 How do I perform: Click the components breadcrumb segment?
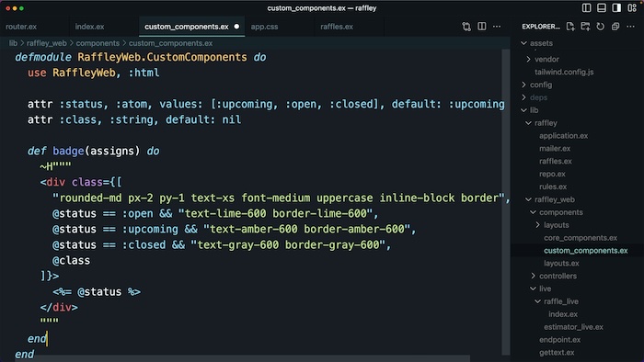[98, 43]
